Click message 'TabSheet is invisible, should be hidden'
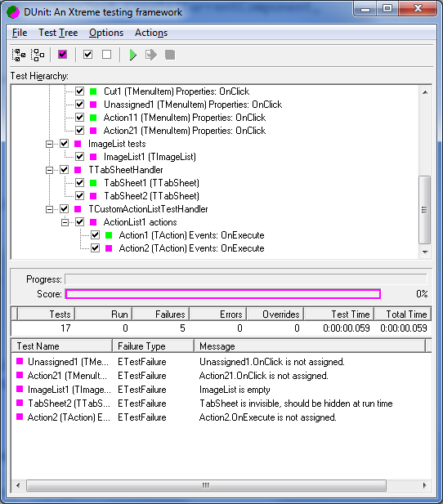The width and height of the screenshot is (443, 504). (x=296, y=404)
